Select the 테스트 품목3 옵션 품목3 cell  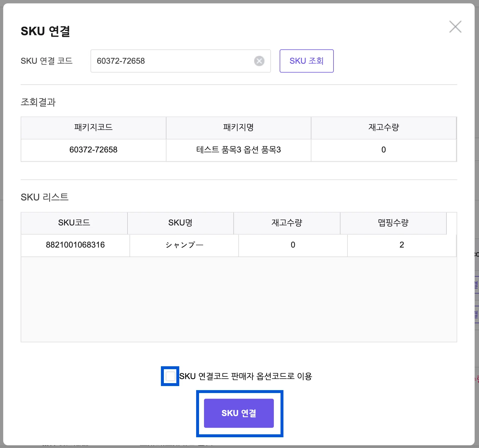click(238, 150)
